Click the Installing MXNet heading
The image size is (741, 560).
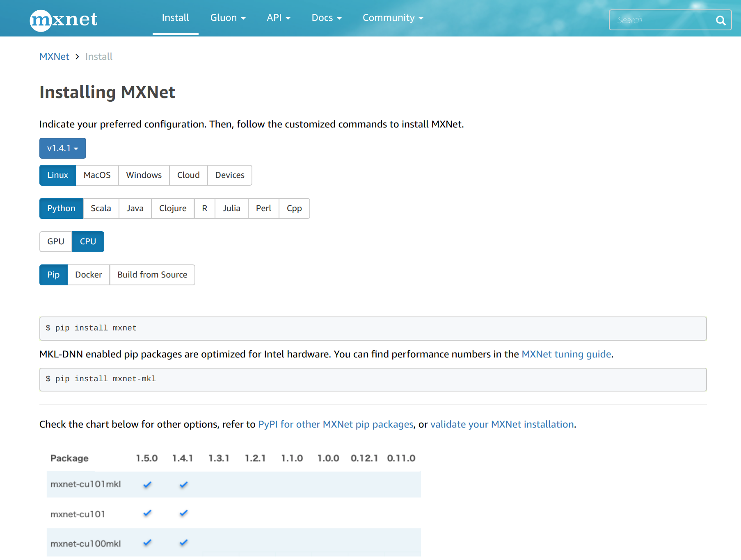(107, 92)
